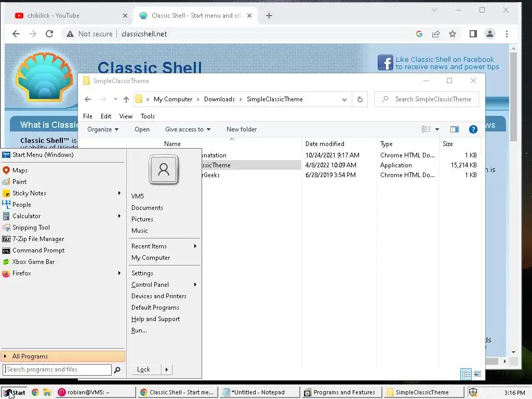Open File Explorer quick launch taskbar icon

tap(47, 393)
